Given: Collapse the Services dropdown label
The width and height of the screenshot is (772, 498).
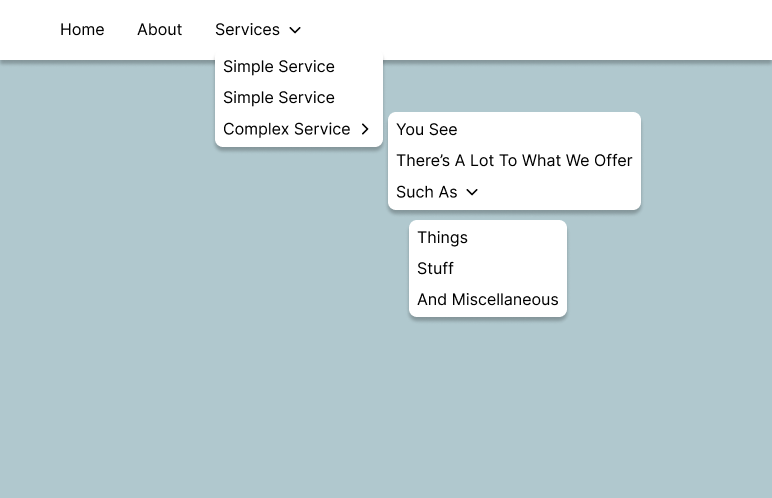Looking at the screenshot, I should (247, 30).
